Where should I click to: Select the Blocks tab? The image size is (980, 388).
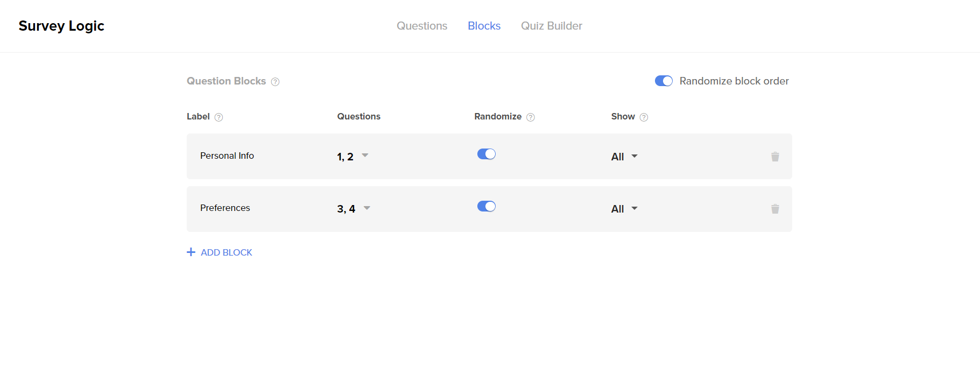pos(483,26)
